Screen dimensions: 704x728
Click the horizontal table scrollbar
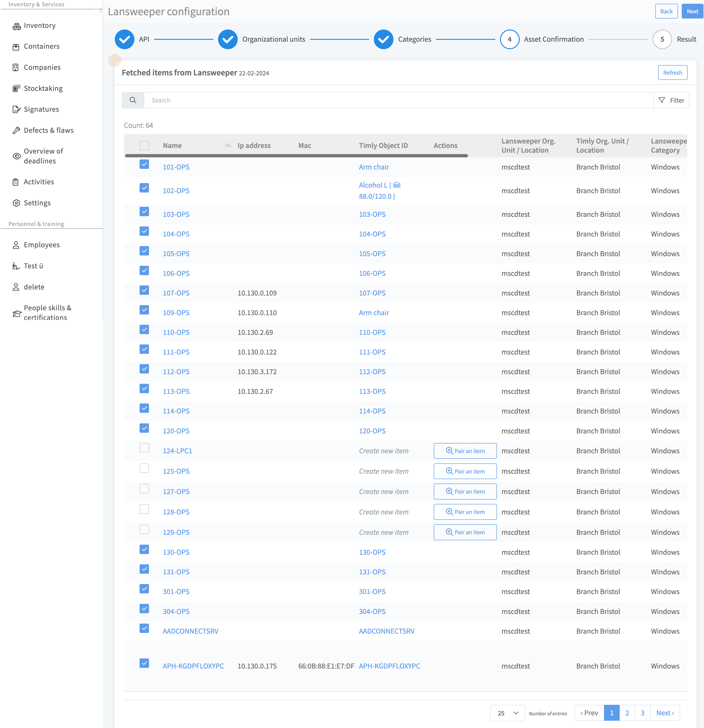(296, 156)
